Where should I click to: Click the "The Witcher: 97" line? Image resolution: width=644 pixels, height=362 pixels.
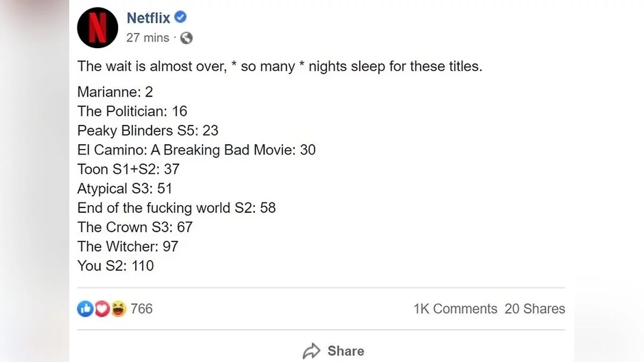(128, 247)
